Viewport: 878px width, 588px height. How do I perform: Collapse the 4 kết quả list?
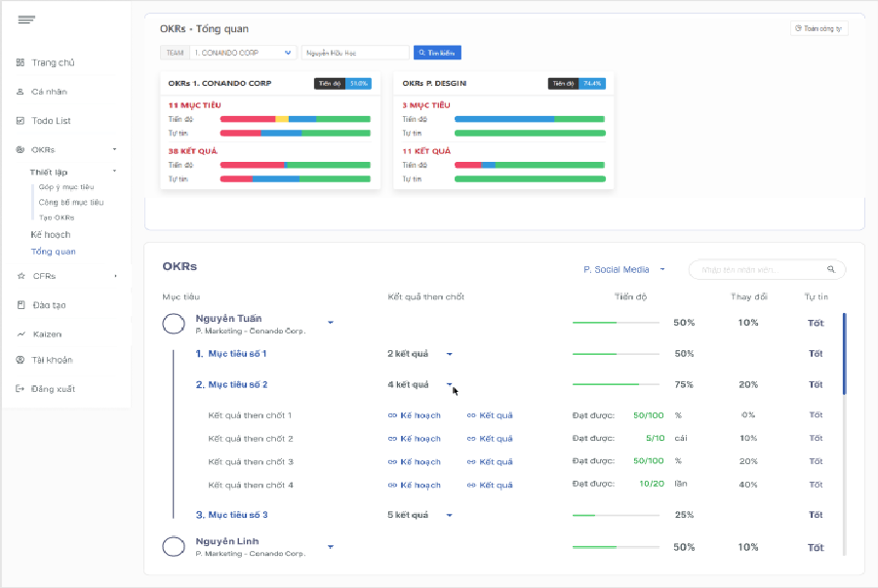click(450, 384)
